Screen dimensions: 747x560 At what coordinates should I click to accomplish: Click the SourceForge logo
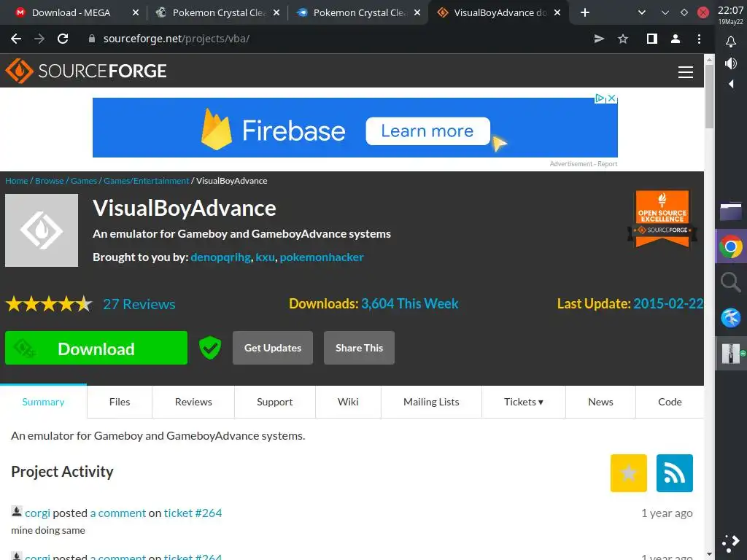coord(86,71)
